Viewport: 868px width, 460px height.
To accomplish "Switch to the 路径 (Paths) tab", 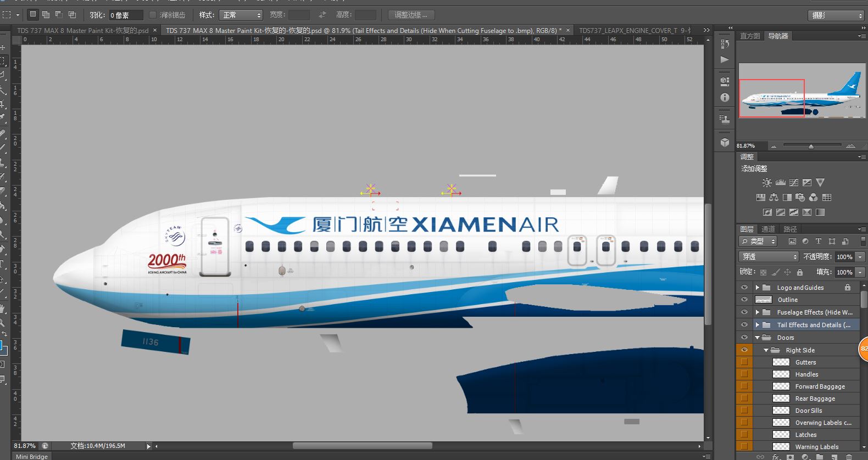I will pyautogui.click(x=790, y=229).
